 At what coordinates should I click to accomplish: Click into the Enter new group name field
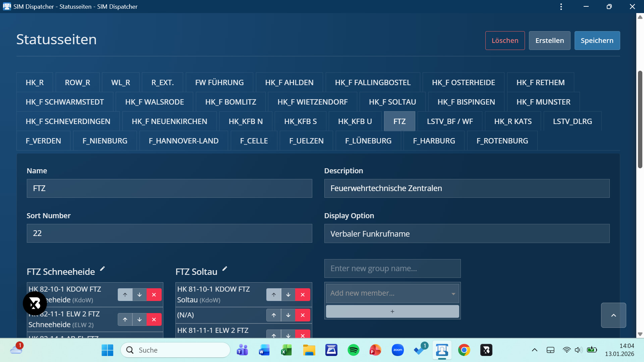tap(392, 268)
